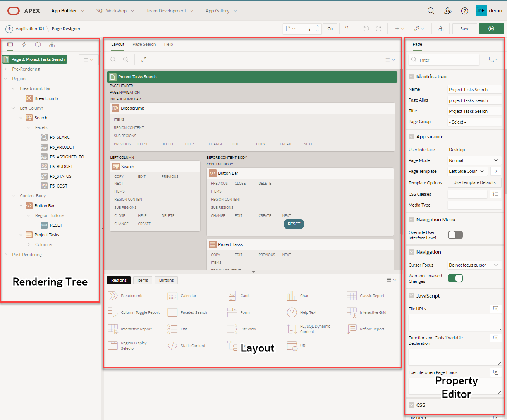
Task: Click the zoom in icon in Layout
Action: point(126,60)
